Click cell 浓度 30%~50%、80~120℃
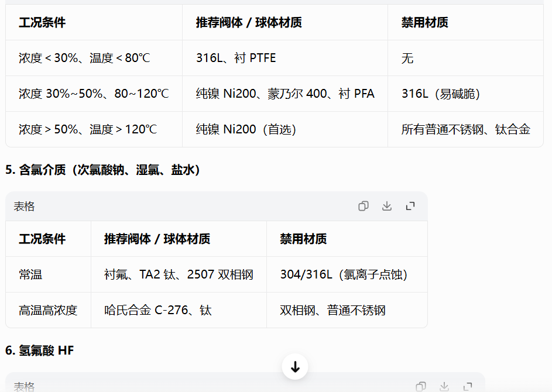This screenshot has width=552, height=392. [94, 94]
